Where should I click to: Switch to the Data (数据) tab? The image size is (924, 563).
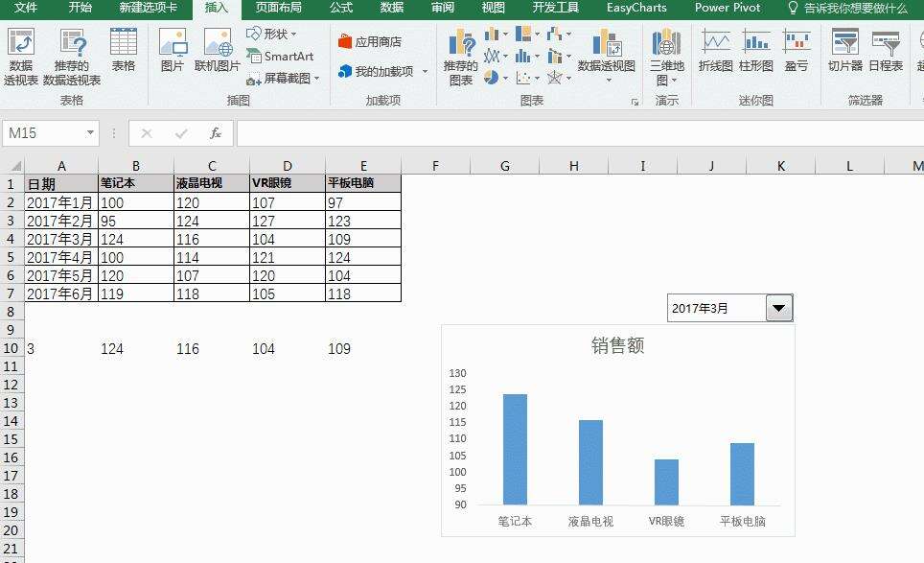392,8
